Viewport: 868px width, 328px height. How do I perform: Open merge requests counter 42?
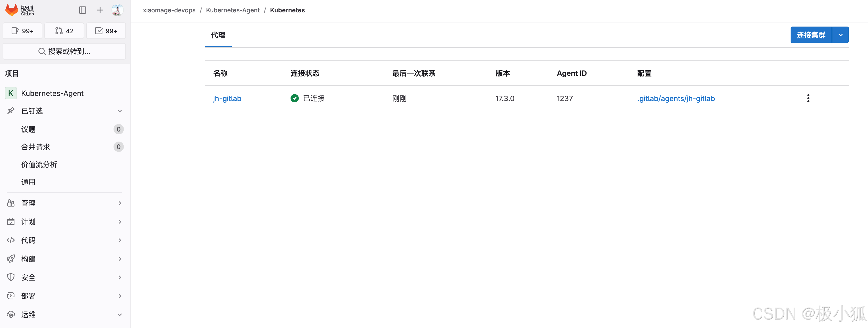64,31
